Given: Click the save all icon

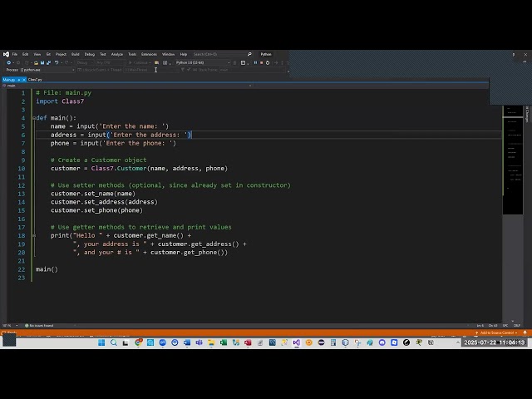Looking at the screenshot, I should 48,63.
